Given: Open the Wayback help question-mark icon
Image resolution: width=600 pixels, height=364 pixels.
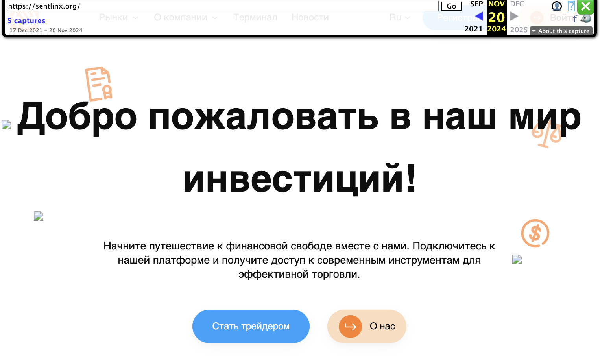Looking at the screenshot, I should pyautogui.click(x=571, y=6).
